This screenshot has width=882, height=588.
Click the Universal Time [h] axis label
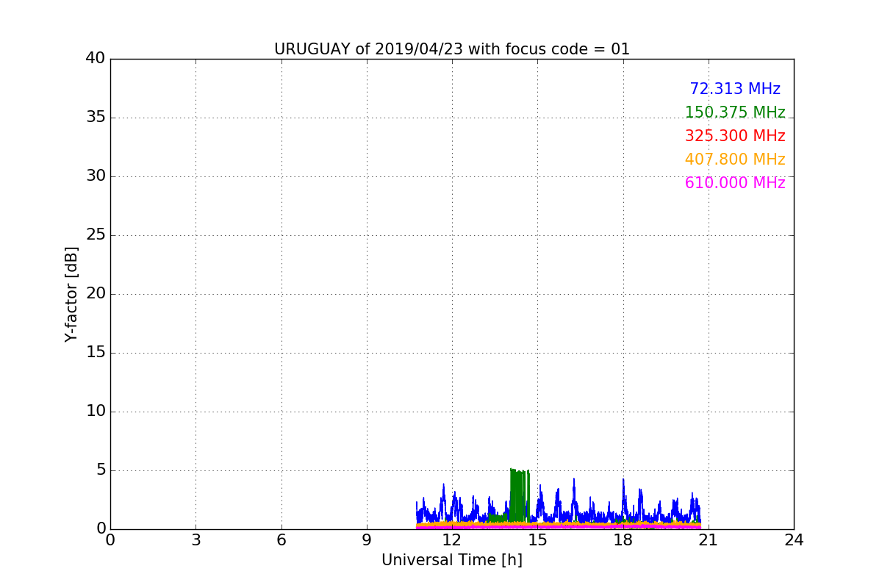(x=452, y=560)
